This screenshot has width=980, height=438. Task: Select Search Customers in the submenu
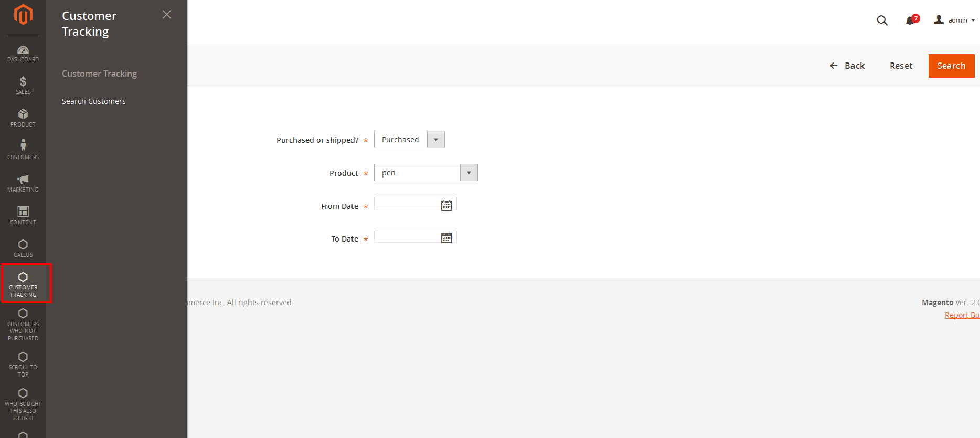click(94, 101)
